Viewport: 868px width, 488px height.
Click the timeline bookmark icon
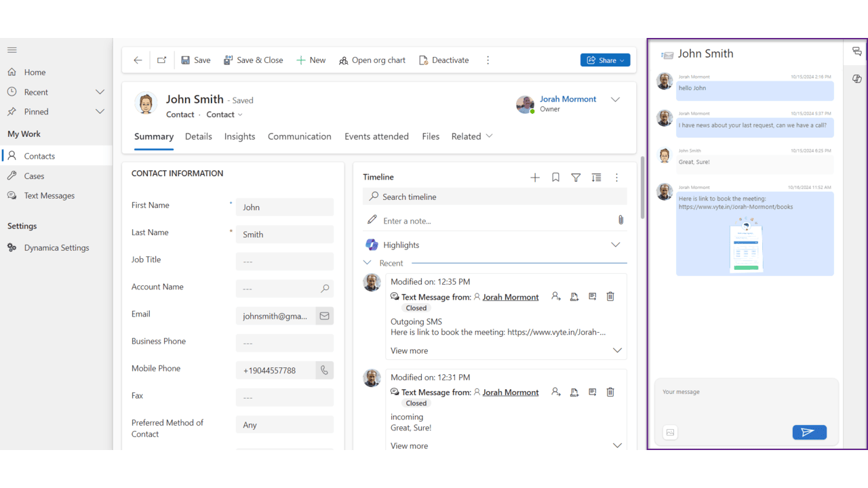555,178
